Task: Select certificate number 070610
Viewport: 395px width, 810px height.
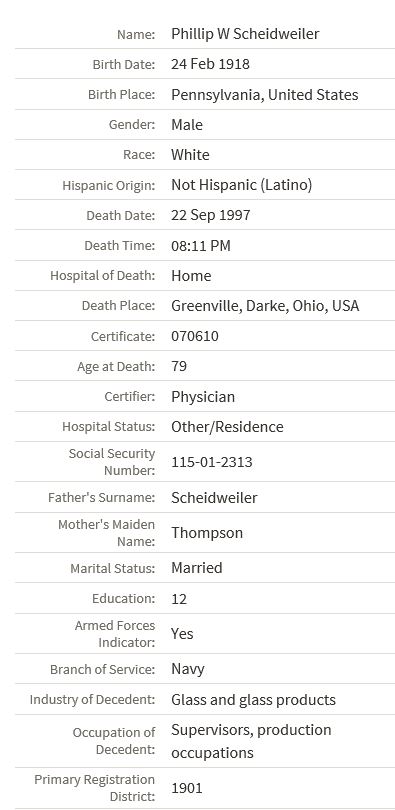Action: point(195,336)
